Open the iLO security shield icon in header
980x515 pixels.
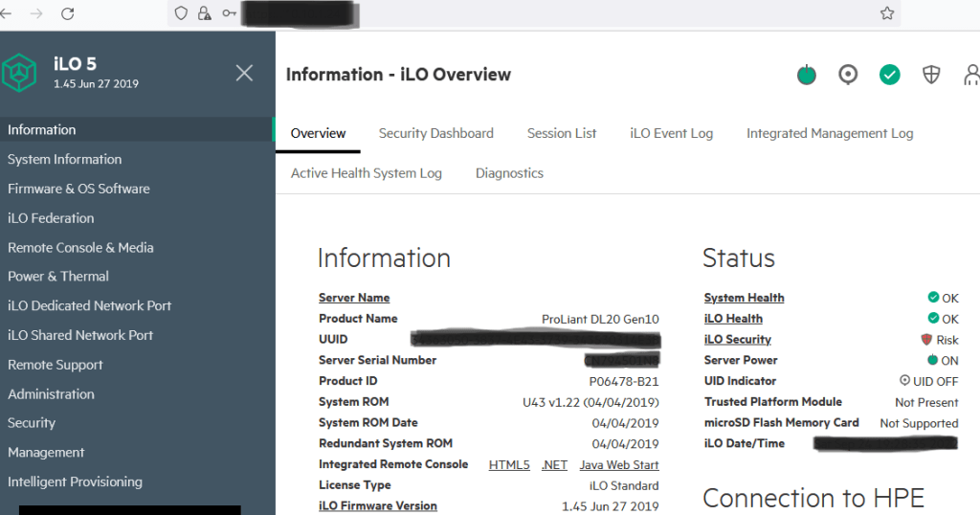point(931,75)
